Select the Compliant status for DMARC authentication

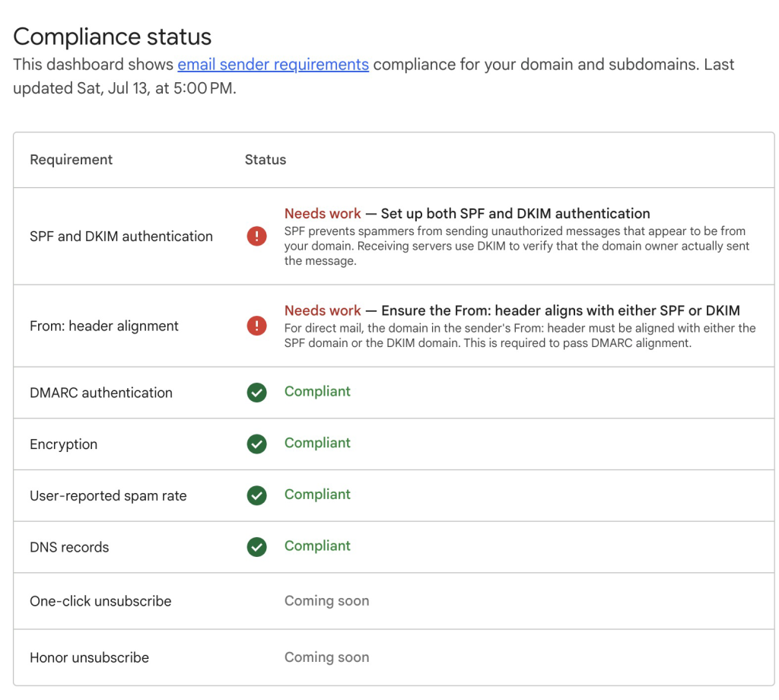coord(317,392)
